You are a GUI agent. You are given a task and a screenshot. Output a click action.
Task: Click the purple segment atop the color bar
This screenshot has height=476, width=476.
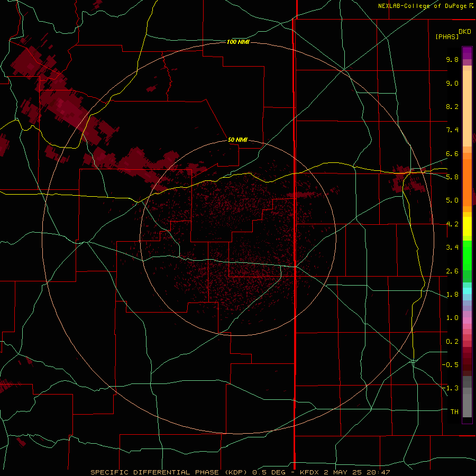[467, 53]
